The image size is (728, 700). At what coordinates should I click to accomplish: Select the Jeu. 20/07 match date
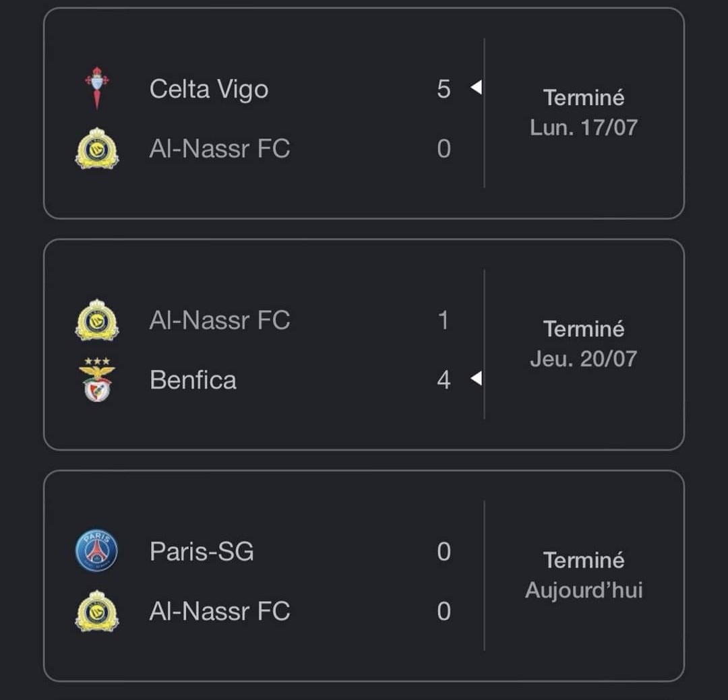[584, 358]
